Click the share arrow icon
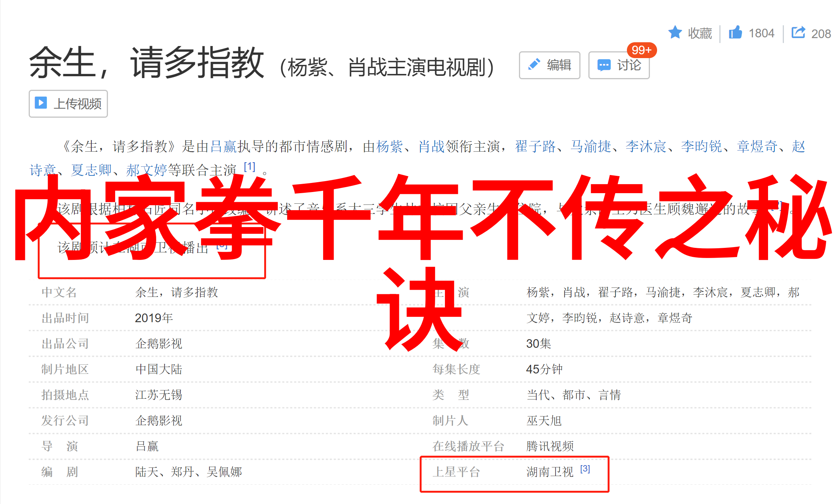 [x=798, y=32]
